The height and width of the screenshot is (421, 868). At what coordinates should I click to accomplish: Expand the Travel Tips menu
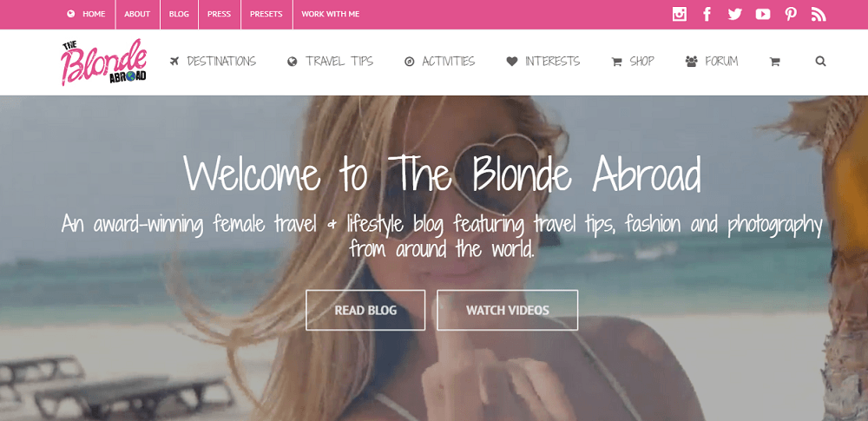coord(331,61)
